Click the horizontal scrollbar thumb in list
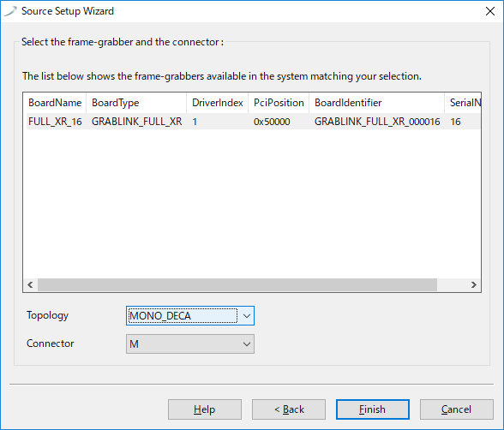The height and width of the screenshot is (430, 504). 237,285
